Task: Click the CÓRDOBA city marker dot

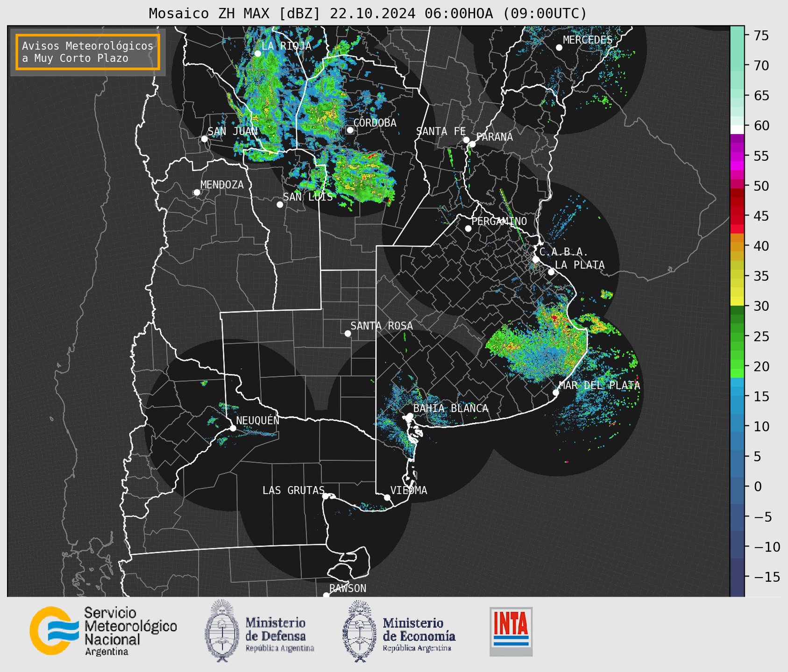Action: (350, 130)
